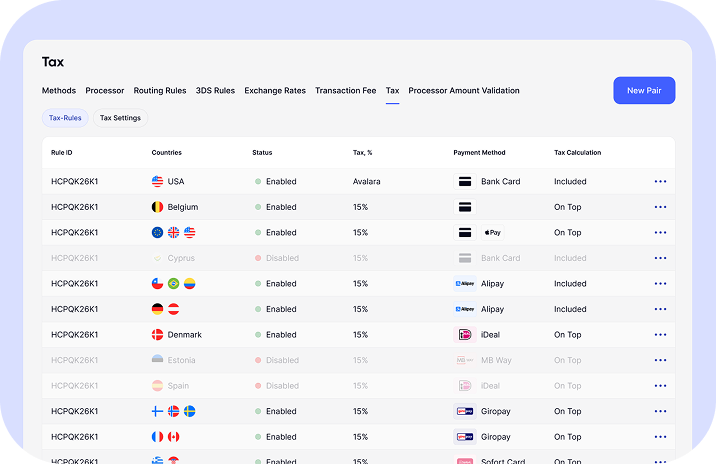The height and width of the screenshot is (464, 716).
Task: Click the Cyprus country name
Action: coord(181,258)
